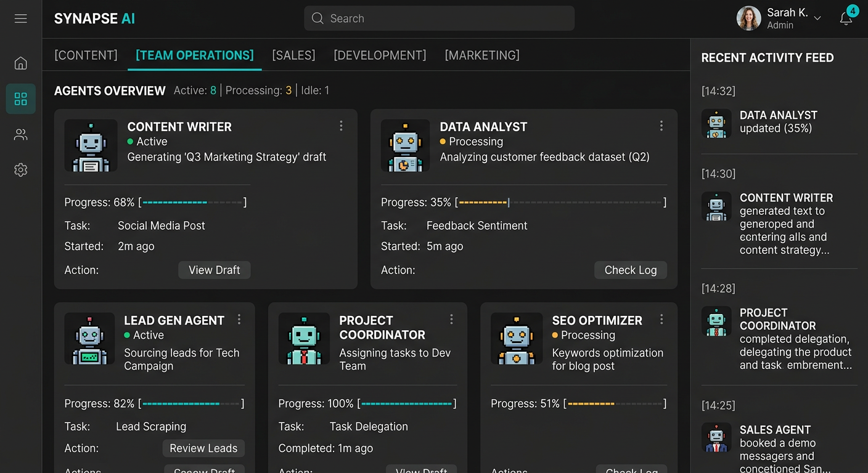Open the hamburger menu at top left
The height and width of the screenshot is (473, 868).
click(20, 18)
